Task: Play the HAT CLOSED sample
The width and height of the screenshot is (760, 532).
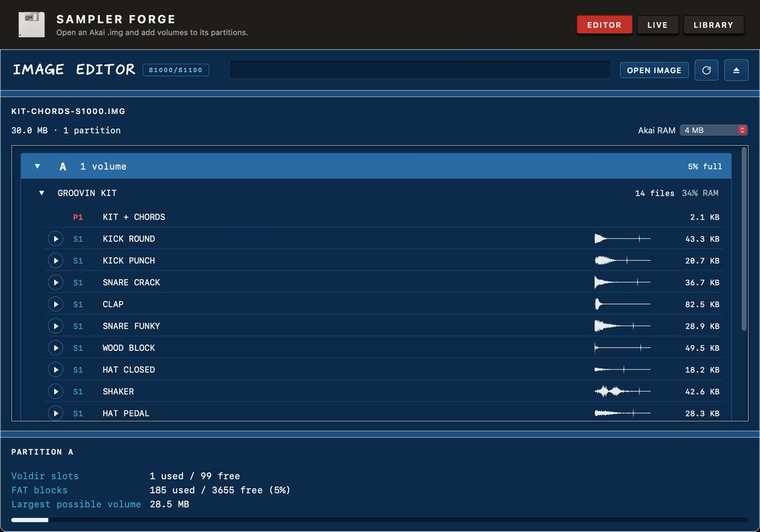Action: [x=56, y=370]
